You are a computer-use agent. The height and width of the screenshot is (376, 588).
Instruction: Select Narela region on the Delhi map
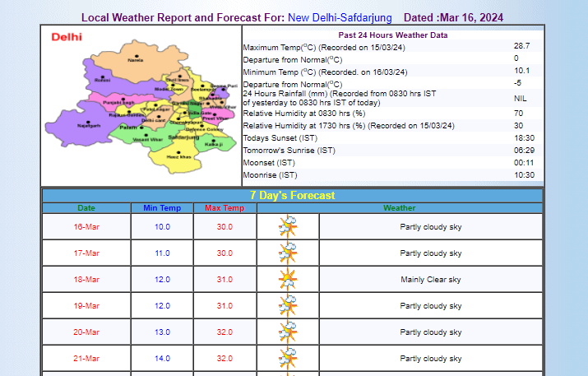(x=136, y=60)
